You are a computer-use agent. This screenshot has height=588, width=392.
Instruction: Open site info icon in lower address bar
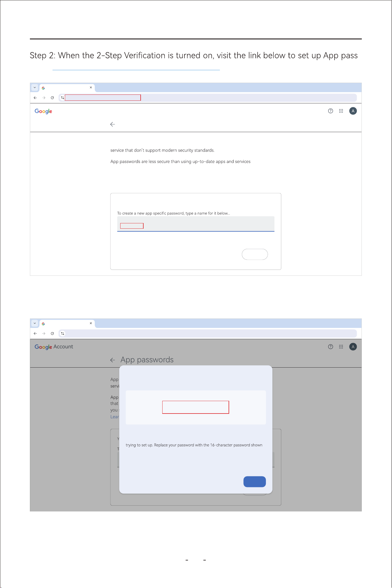click(x=62, y=334)
